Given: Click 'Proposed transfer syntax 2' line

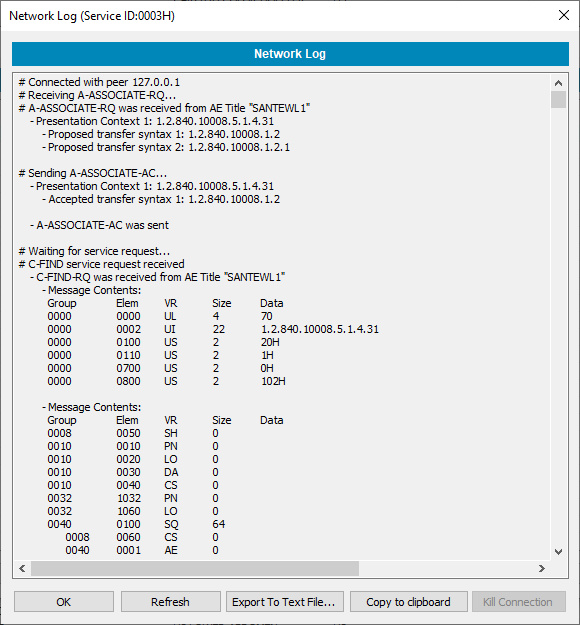Looking at the screenshot, I should 166,147.
